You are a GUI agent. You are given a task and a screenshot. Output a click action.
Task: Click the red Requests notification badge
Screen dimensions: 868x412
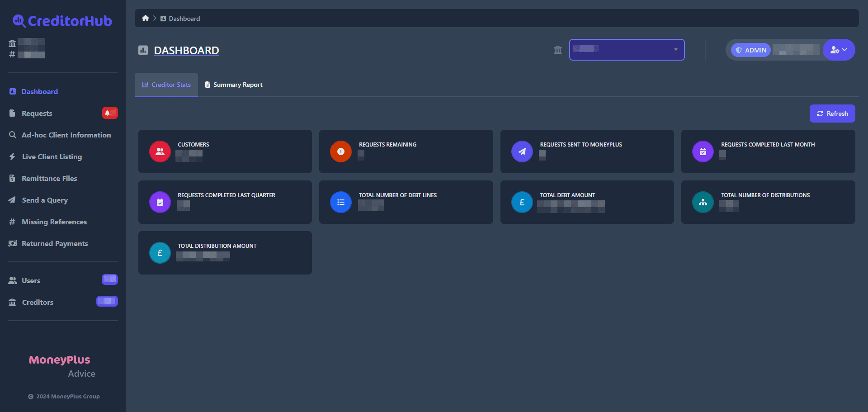110,113
